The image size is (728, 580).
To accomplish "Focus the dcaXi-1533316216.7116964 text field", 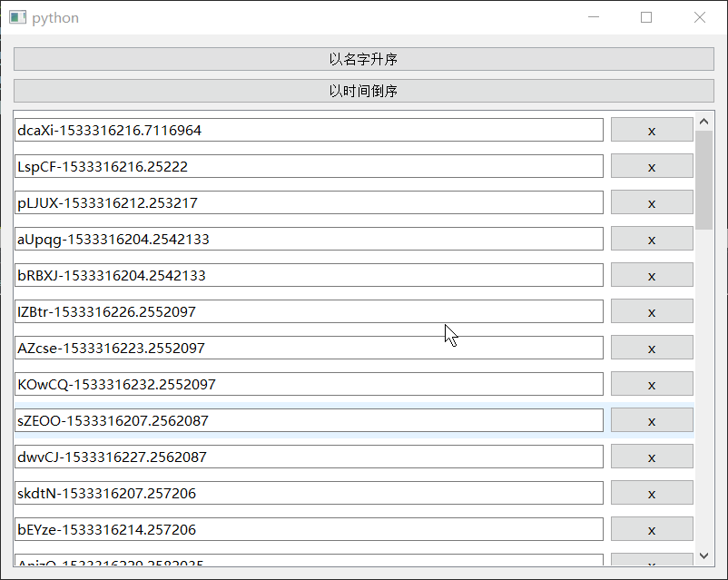I will coord(309,130).
